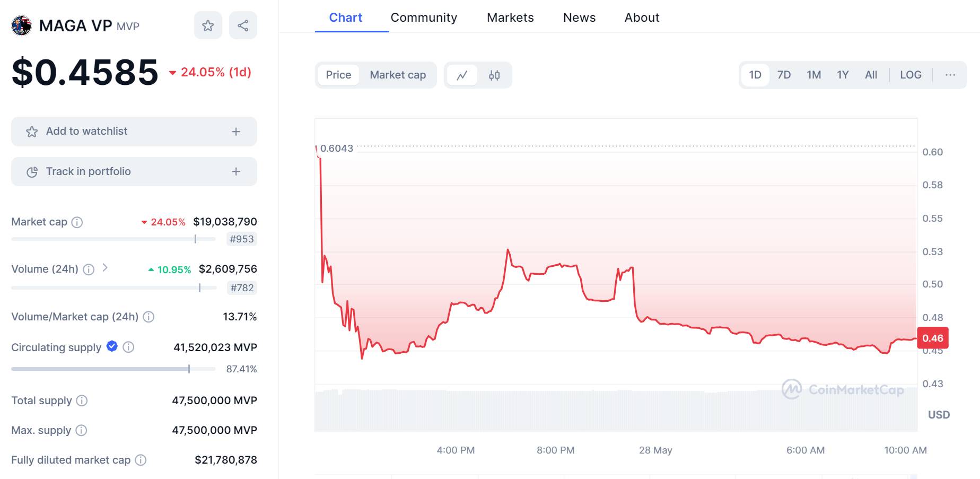The width and height of the screenshot is (980, 479).
Task: Set the chart range to 7D
Action: tap(784, 75)
